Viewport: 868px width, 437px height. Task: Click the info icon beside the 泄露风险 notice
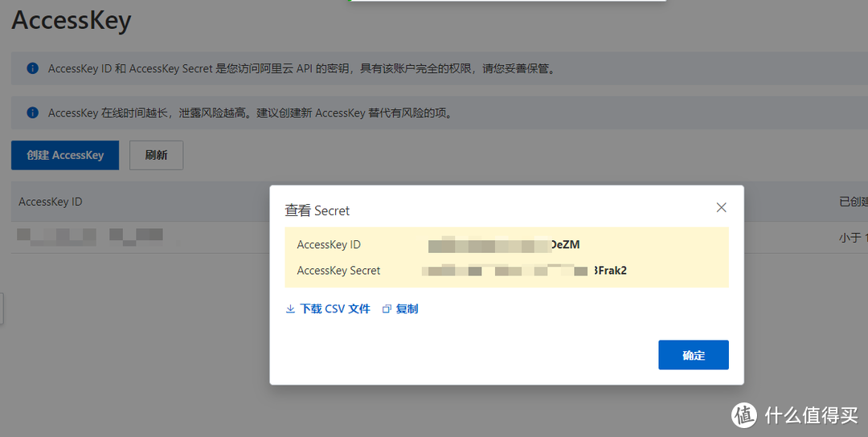33,112
